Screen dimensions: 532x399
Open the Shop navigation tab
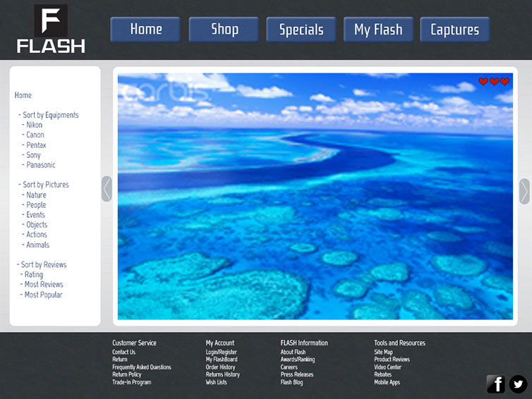point(224,30)
